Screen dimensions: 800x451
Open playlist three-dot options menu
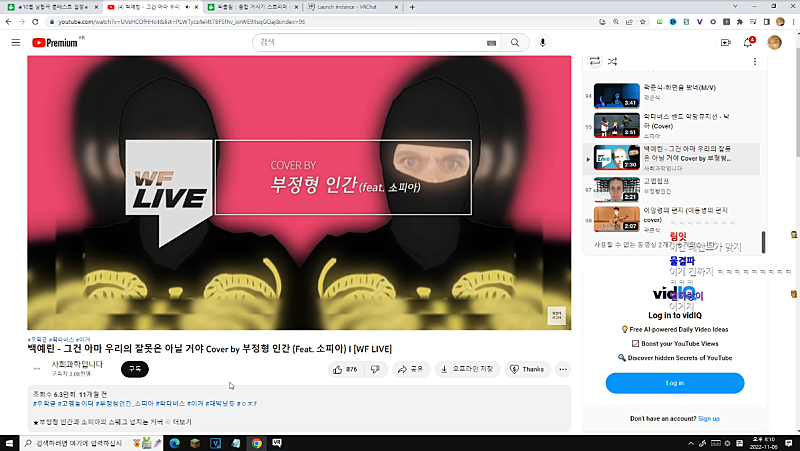point(755,61)
